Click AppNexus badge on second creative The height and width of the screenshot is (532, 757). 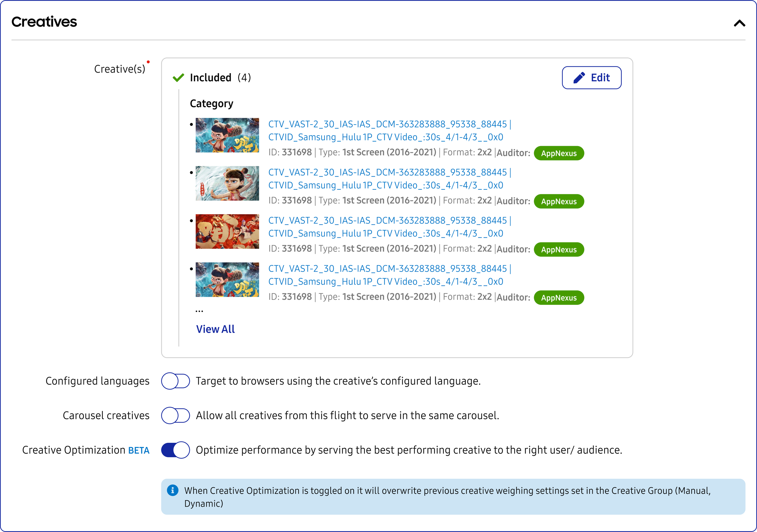pyautogui.click(x=559, y=201)
